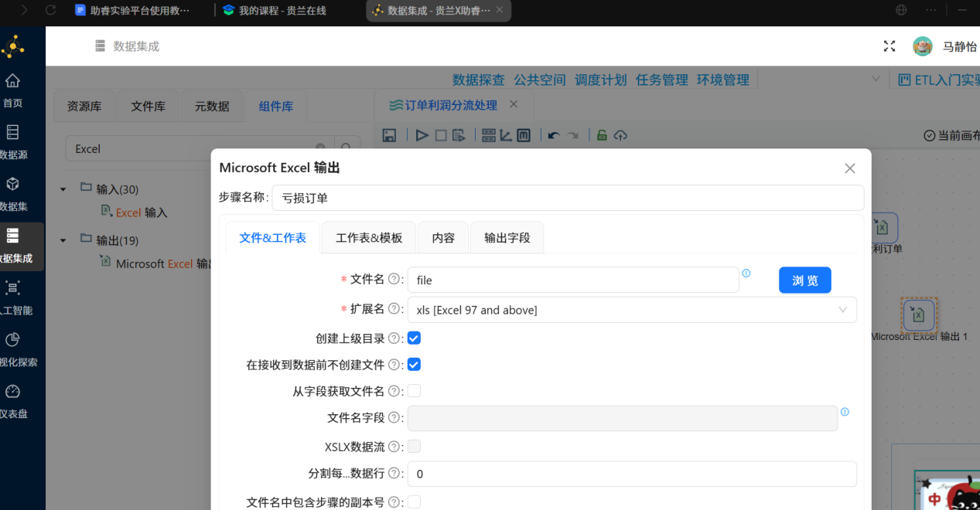Check 文件名中包含步骤的副本号 checkbox
Image resolution: width=980 pixels, height=510 pixels.
[415, 501]
